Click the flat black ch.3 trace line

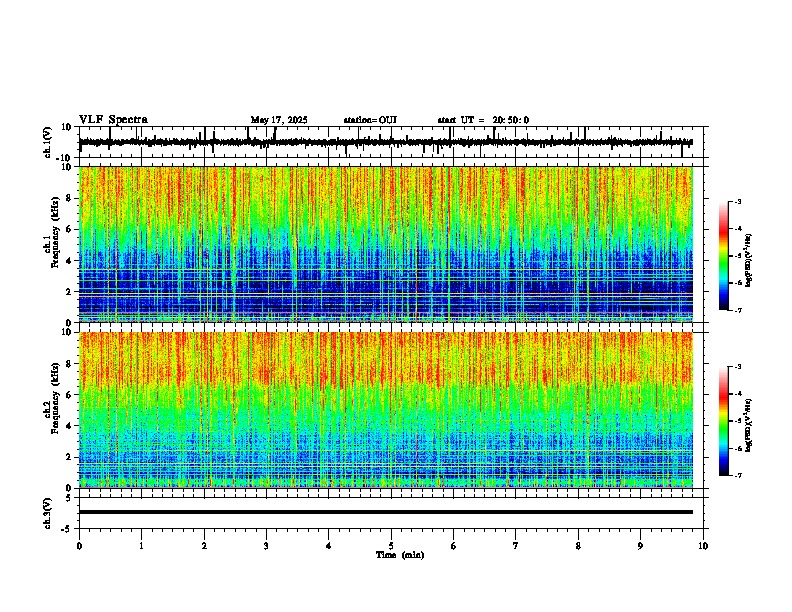(386, 512)
